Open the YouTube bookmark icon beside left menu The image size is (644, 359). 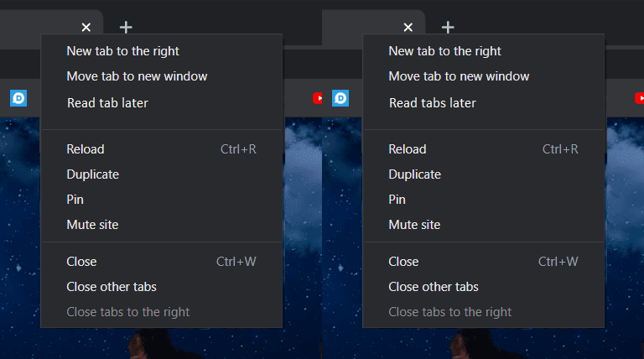pyautogui.click(x=318, y=98)
